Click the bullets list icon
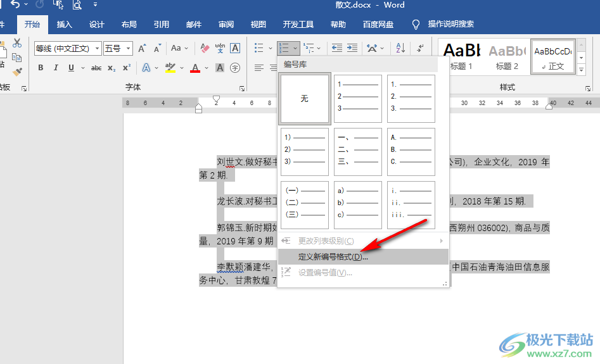The image size is (600, 364). click(x=259, y=48)
